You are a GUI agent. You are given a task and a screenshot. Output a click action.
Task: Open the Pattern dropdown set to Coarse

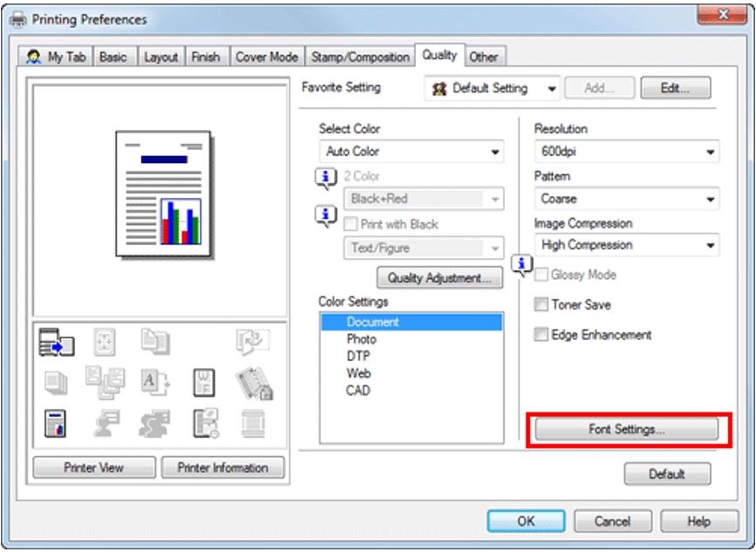click(x=626, y=199)
